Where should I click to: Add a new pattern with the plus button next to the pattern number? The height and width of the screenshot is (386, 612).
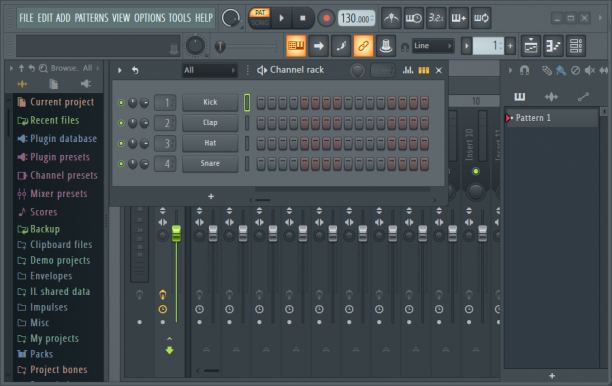pos(510,46)
